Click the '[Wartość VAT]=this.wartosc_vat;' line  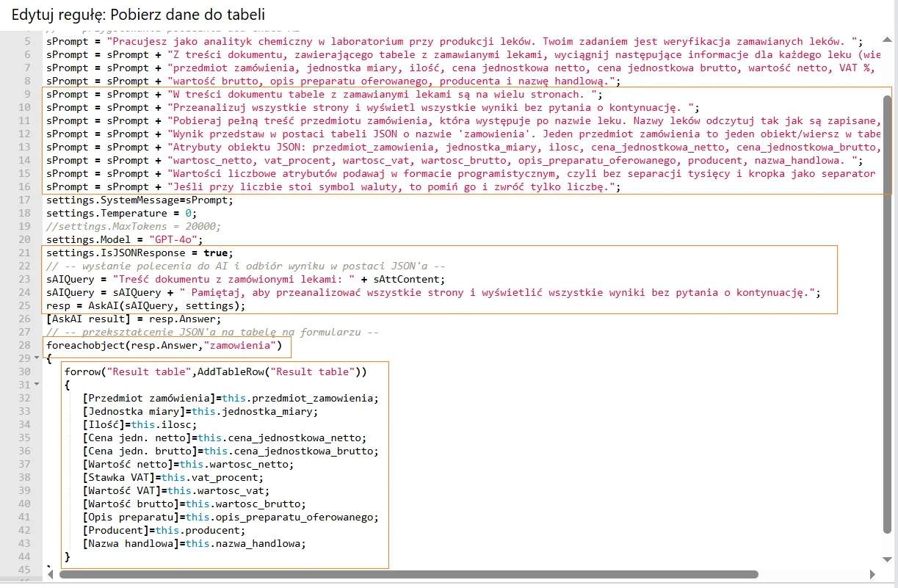tap(176, 490)
